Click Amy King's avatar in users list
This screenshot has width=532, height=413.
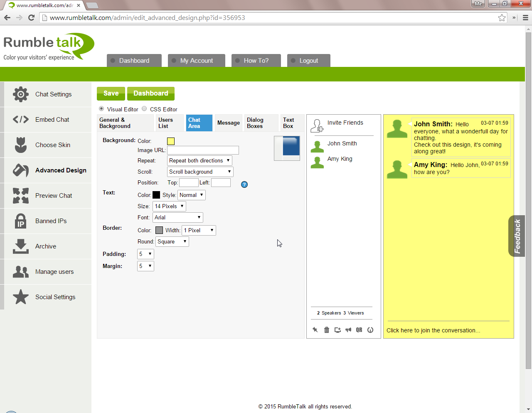(317, 162)
